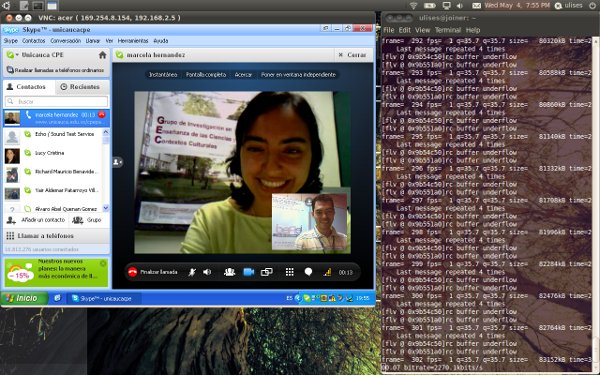Viewport: 600px width, 375px height.
Task: Pop out video with Poner en ventana independiente
Action: [298, 75]
